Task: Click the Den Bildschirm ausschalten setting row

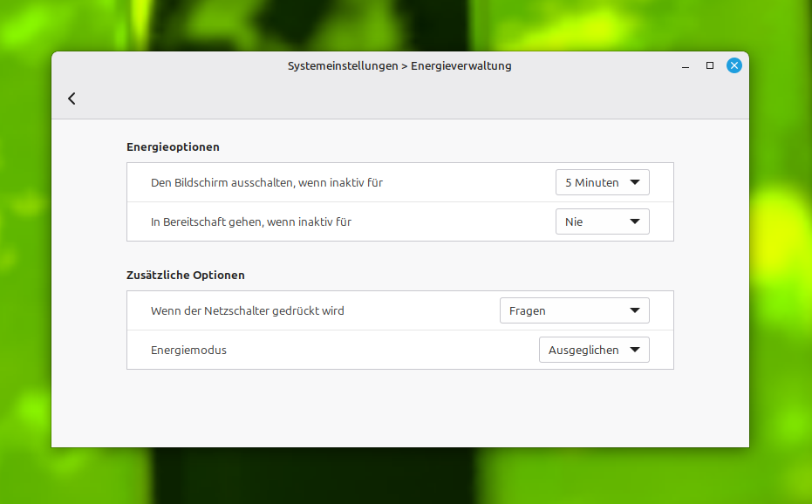Action: [x=266, y=181]
